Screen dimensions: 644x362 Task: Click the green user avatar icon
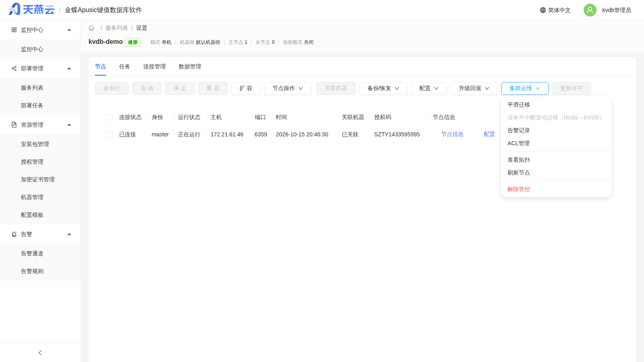point(590,10)
